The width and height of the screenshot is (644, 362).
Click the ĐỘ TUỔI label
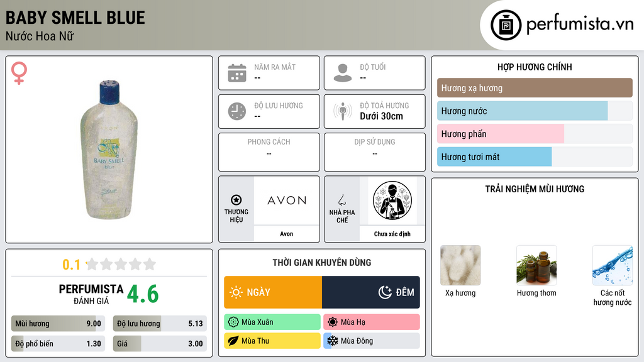373,67
